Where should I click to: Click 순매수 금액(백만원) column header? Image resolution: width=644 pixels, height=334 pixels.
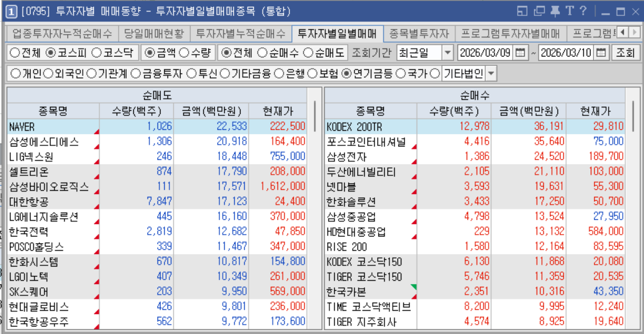point(529,111)
